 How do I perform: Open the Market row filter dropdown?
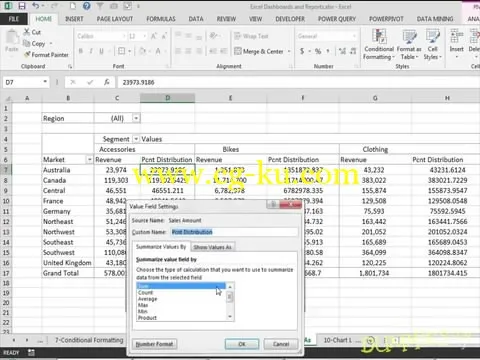89,159
